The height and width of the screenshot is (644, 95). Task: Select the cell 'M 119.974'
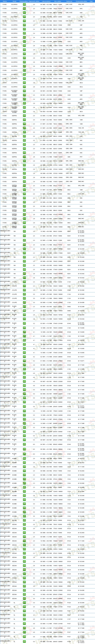[81, 598]
